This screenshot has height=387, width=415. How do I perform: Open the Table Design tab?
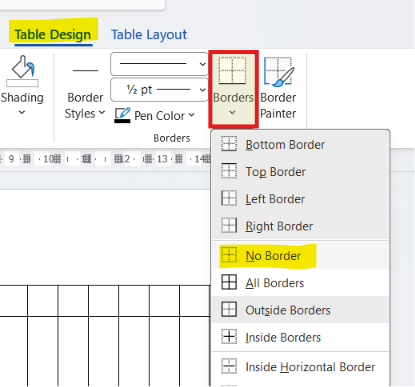[x=52, y=34]
